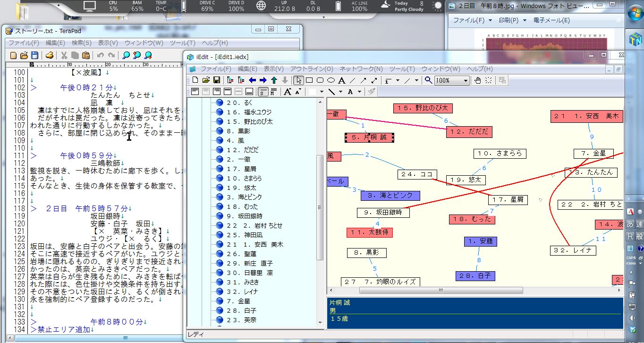Select the rectangle node tool in iEdit
The image size is (644, 343).
click(x=309, y=80)
